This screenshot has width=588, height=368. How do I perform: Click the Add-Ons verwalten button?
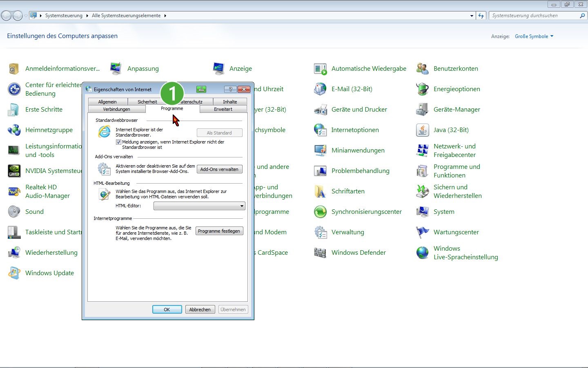[x=219, y=169]
